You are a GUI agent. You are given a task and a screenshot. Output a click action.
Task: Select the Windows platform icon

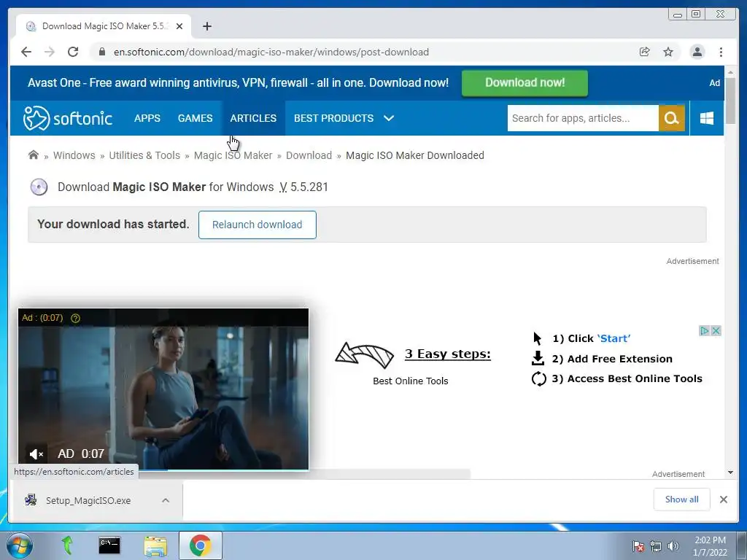click(707, 118)
